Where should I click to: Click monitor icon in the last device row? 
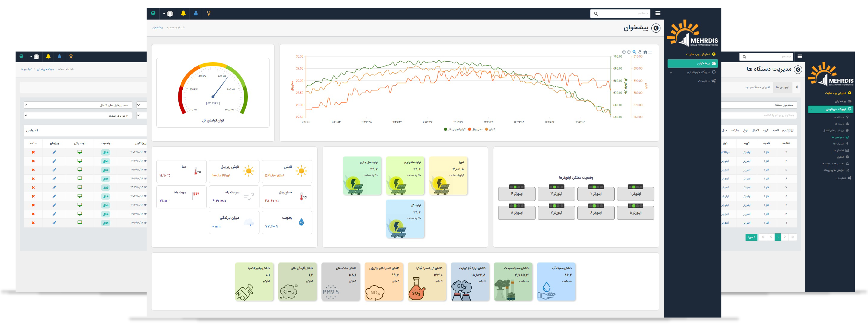[79, 223]
